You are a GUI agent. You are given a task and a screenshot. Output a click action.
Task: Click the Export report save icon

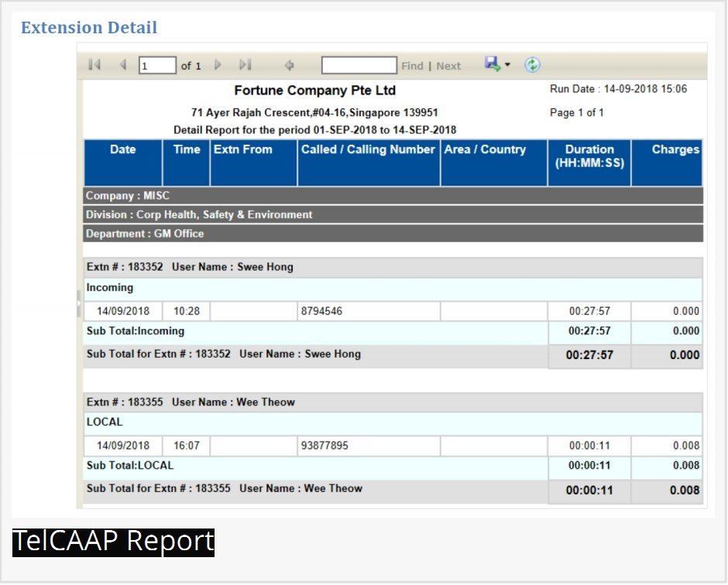point(492,65)
